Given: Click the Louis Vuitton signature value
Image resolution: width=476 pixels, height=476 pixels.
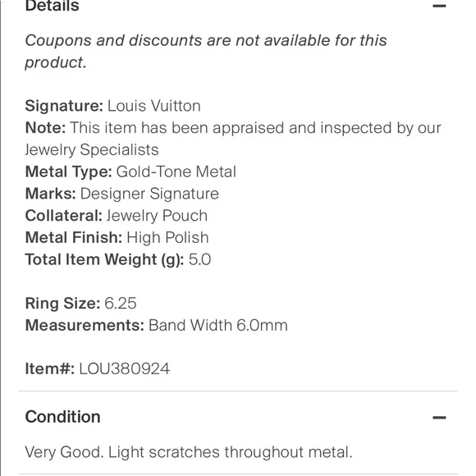Looking at the screenshot, I should tap(154, 106).
